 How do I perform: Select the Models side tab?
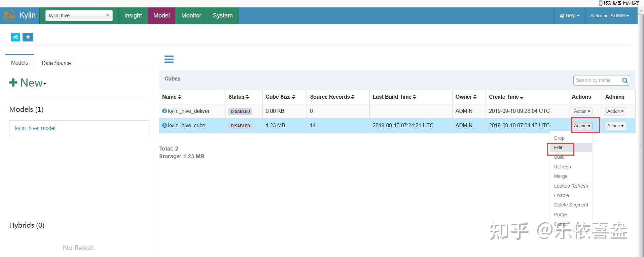[20, 63]
